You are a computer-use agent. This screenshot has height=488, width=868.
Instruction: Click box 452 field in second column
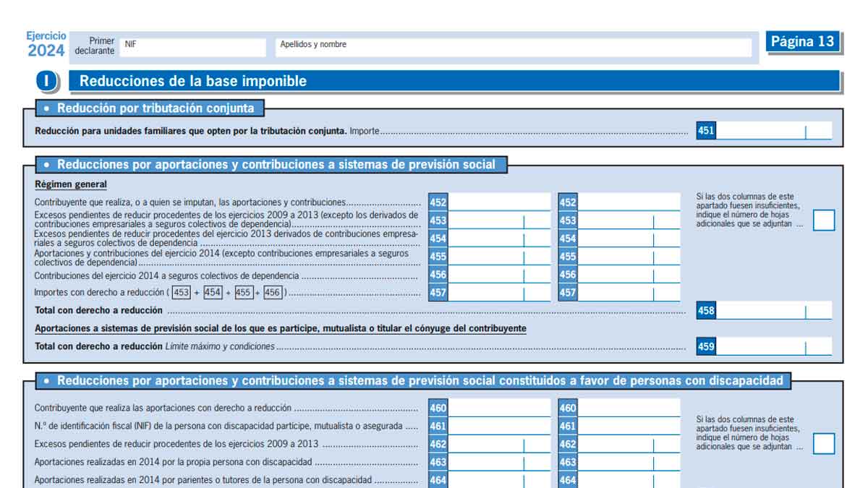pos(629,202)
